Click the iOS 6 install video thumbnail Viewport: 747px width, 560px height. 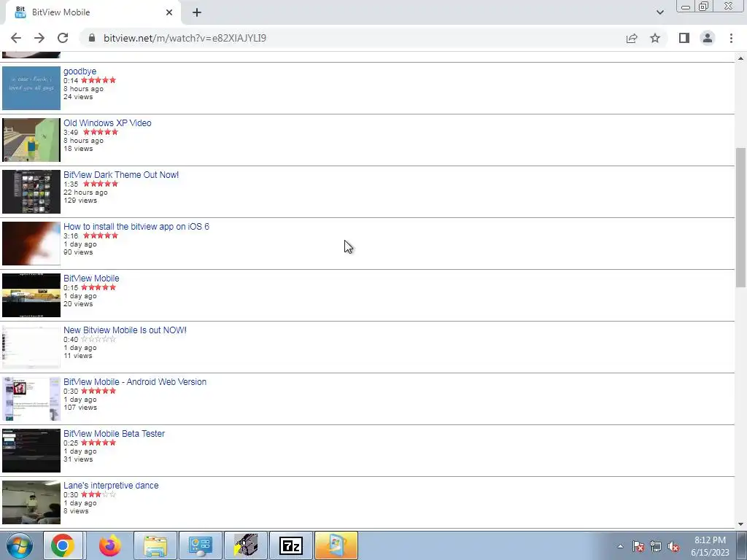pos(31,244)
